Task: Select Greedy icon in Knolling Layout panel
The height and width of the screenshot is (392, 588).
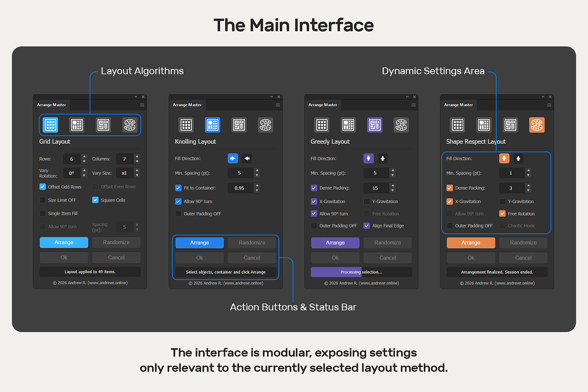Action: (239, 125)
